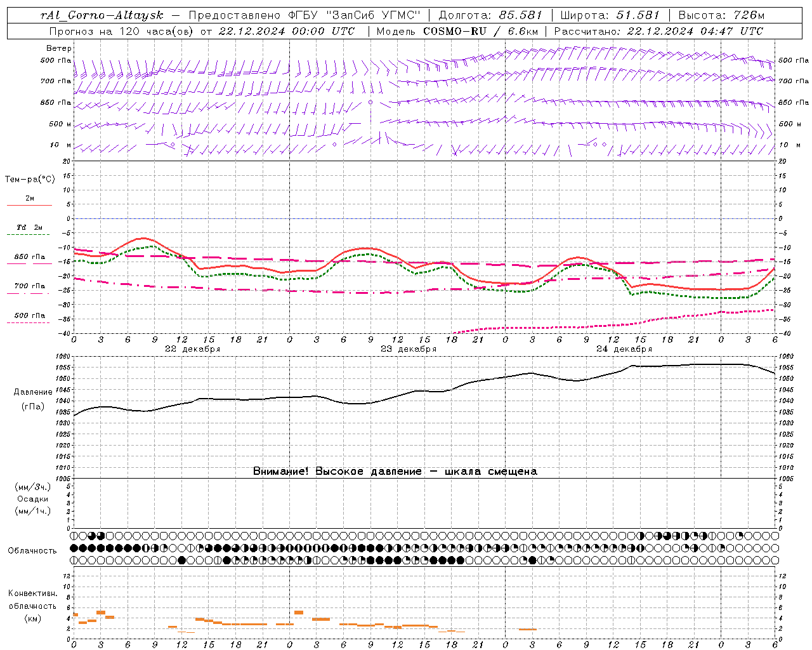Click the 22 декабря date label
This screenshot has width=812, height=650.
[193, 349]
